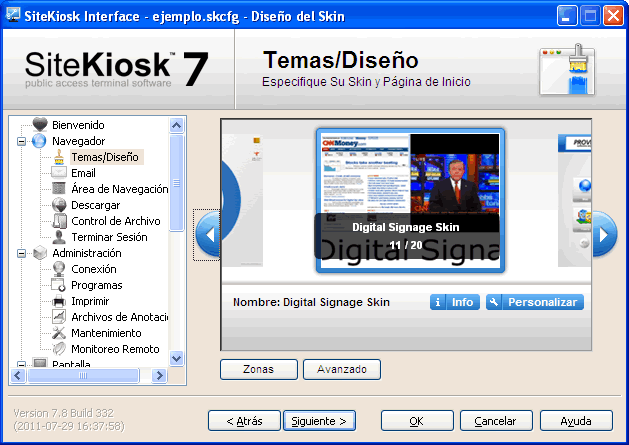Collapse the Navegador tree node
The height and width of the screenshot is (445, 629).
point(21,141)
